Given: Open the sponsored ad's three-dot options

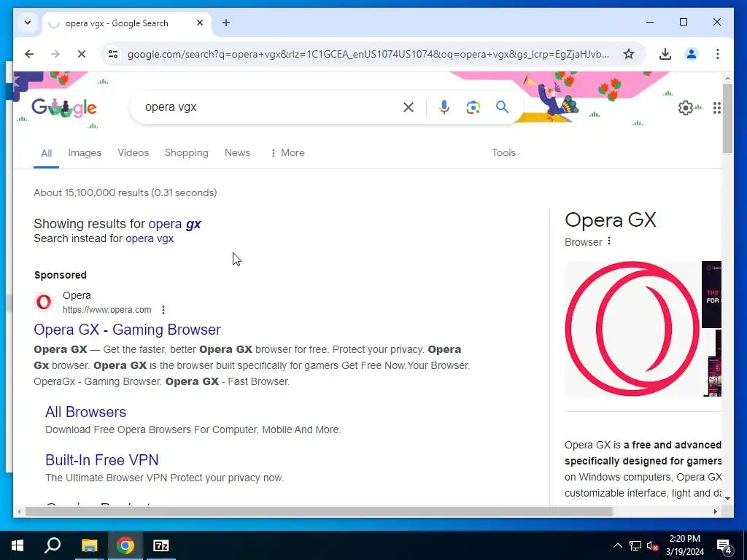Looking at the screenshot, I should point(163,310).
